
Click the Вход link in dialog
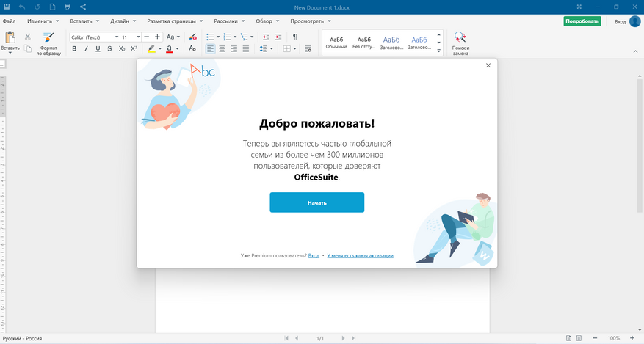click(314, 255)
